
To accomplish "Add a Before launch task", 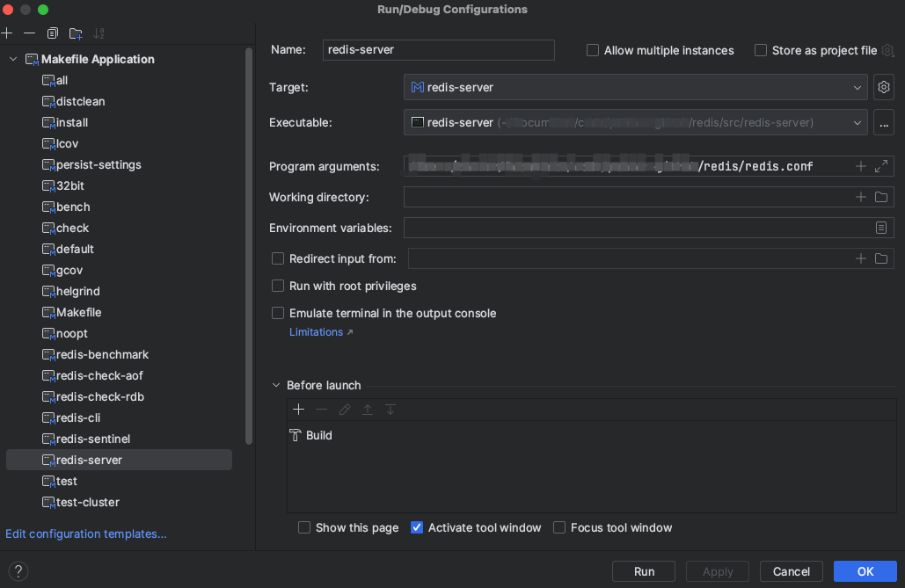I will coord(298,410).
